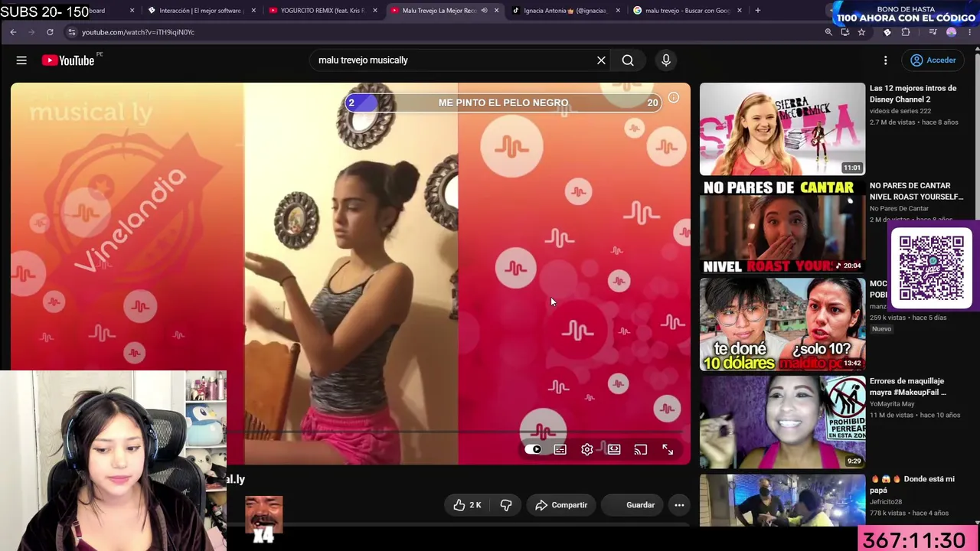Image resolution: width=980 pixels, height=551 pixels.
Task: Cast the video to another device
Action: [x=641, y=450]
